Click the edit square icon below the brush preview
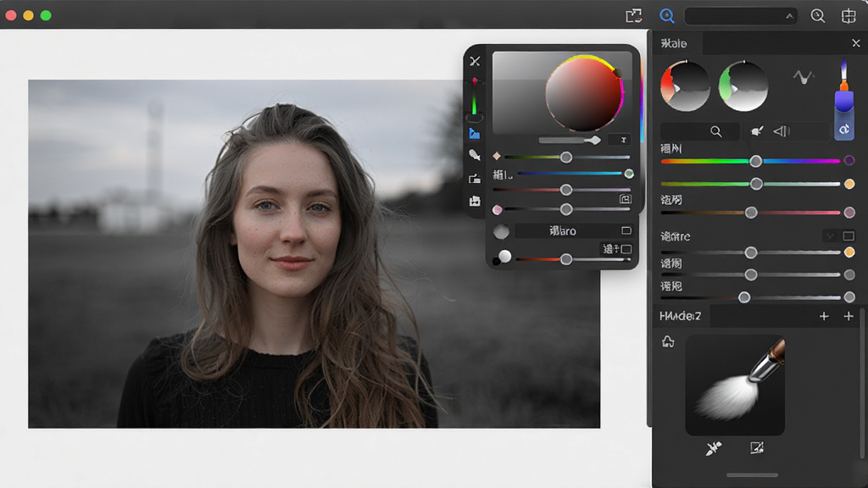 tap(757, 447)
